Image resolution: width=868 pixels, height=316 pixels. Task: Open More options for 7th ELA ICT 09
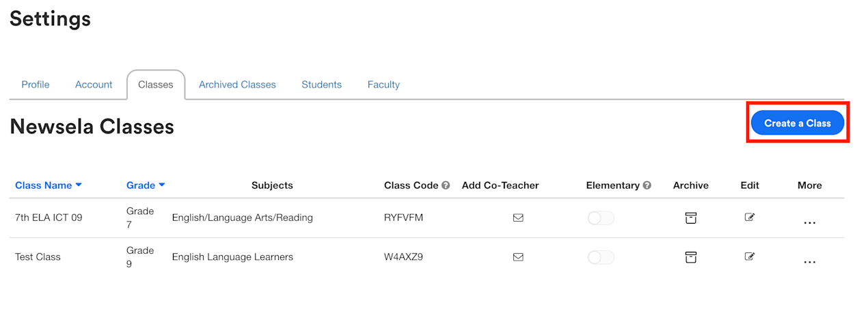pos(810,222)
